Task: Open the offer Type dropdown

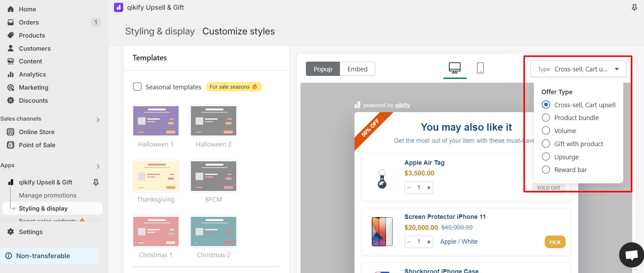Action: (578, 69)
